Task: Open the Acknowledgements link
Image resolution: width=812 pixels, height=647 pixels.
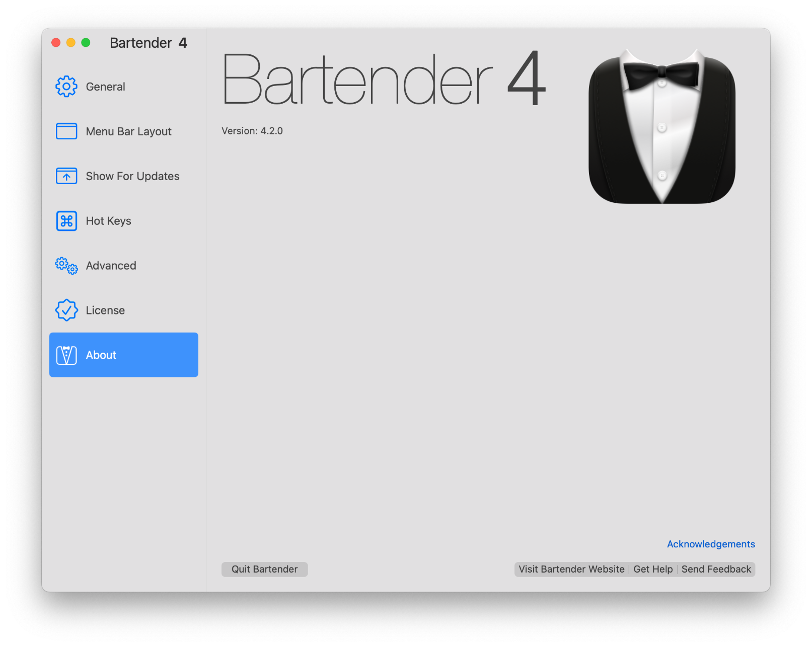Action: (711, 544)
